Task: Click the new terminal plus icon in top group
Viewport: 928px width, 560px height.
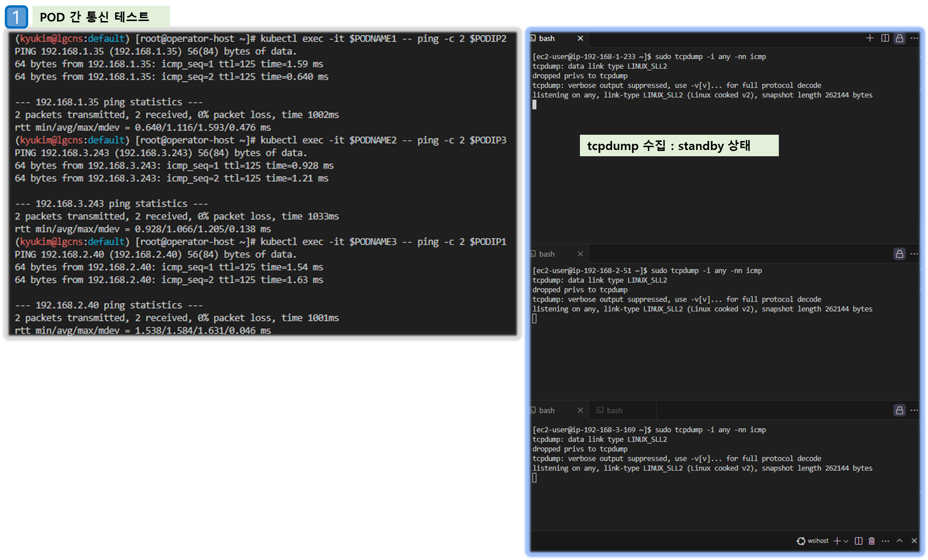Action: [x=870, y=38]
